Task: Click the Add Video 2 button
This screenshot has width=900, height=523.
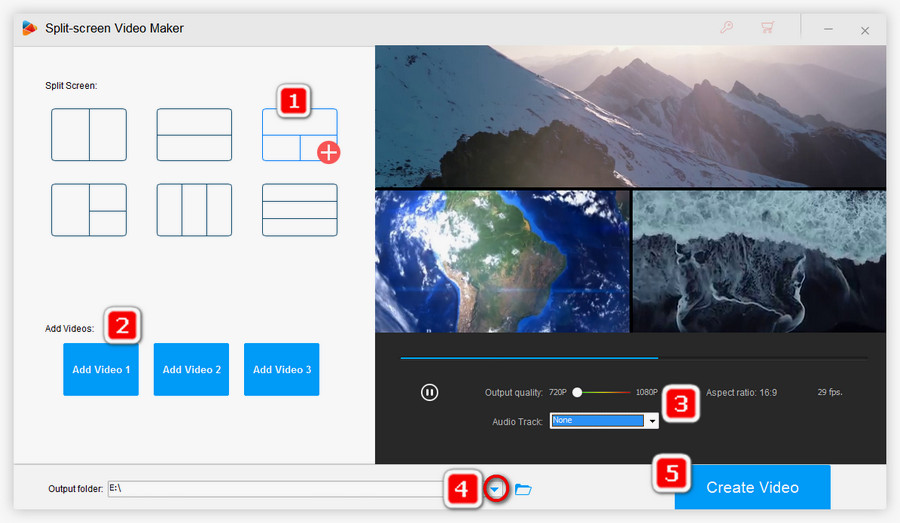Action: tap(191, 370)
